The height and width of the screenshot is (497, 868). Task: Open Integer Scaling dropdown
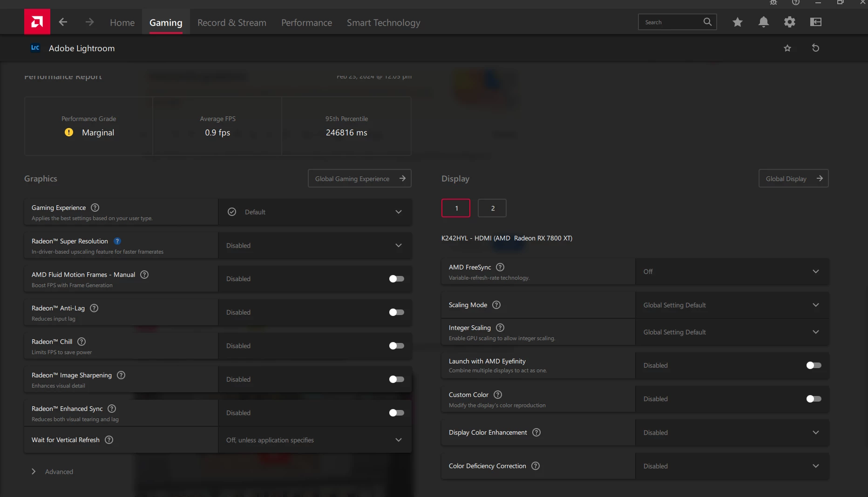(732, 332)
